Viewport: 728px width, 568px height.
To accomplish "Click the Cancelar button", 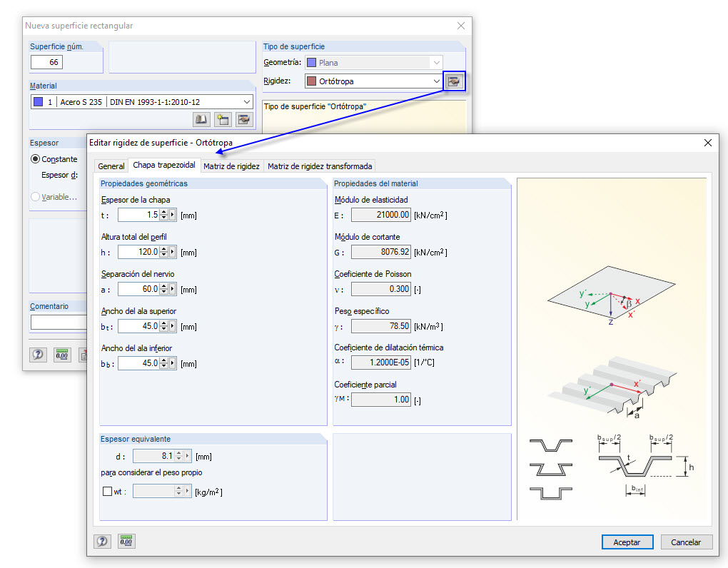I will (x=686, y=542).
